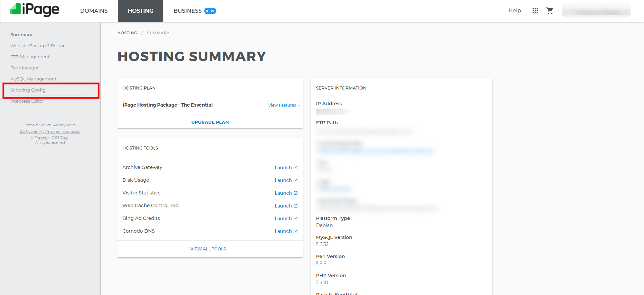Launch the Disk Usage tool

tap(286, 180)
